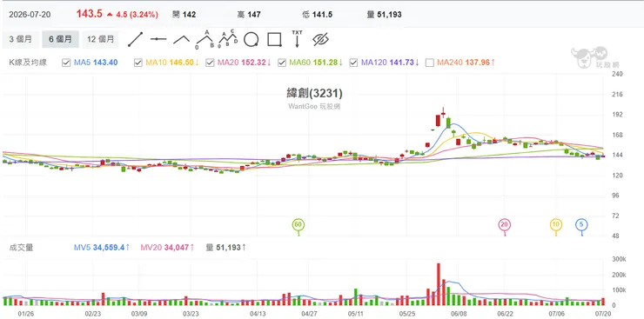Switch to the 12 個月 range tab
The width and height of the screenshot is (644, 319).
click(101, 39)
